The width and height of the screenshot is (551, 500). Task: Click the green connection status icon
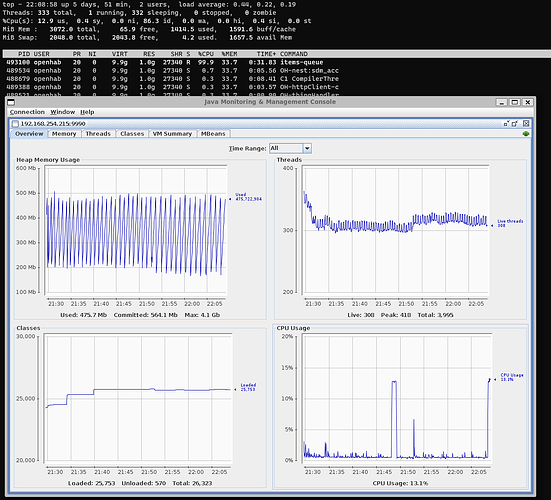(526, 134)
